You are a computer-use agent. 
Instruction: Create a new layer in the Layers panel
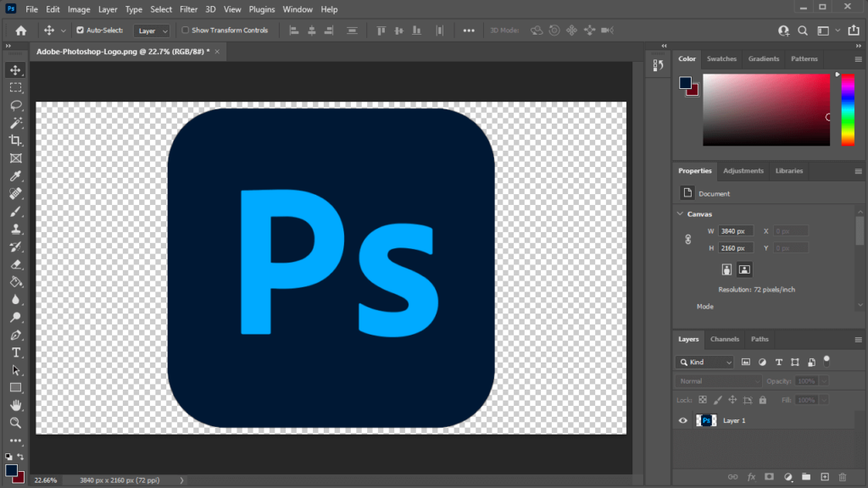[824, 477]
